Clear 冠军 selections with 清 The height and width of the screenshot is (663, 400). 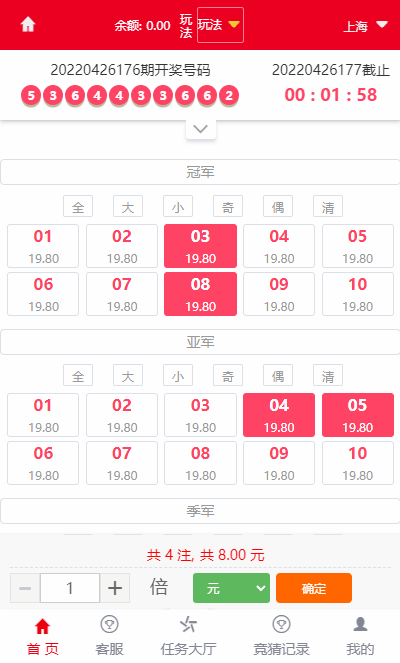click(328, 206)
